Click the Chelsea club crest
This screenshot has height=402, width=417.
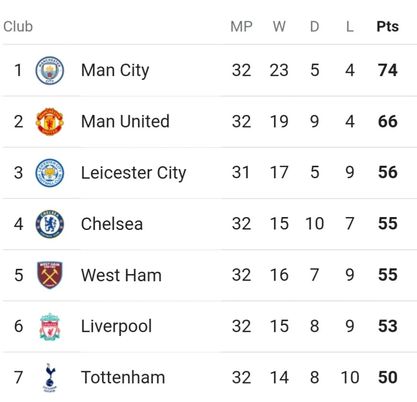[x=50, y=224]
